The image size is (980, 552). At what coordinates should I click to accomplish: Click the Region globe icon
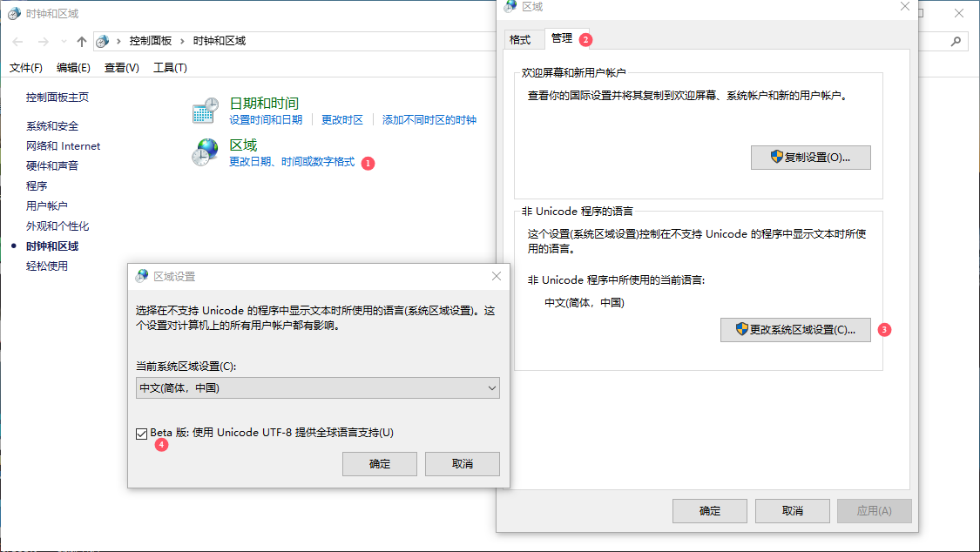205,151
